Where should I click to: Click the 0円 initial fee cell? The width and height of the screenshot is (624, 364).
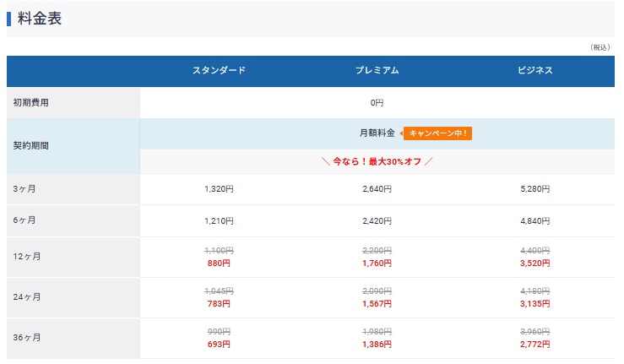click(377, 102)
